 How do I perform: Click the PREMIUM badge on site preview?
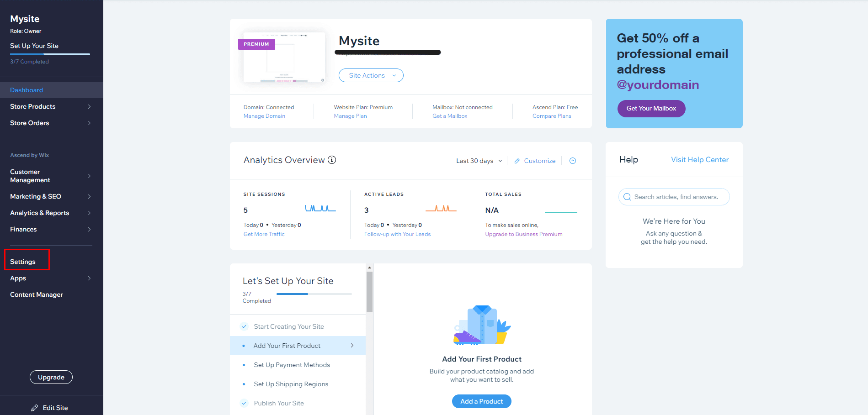click(256, 44)
